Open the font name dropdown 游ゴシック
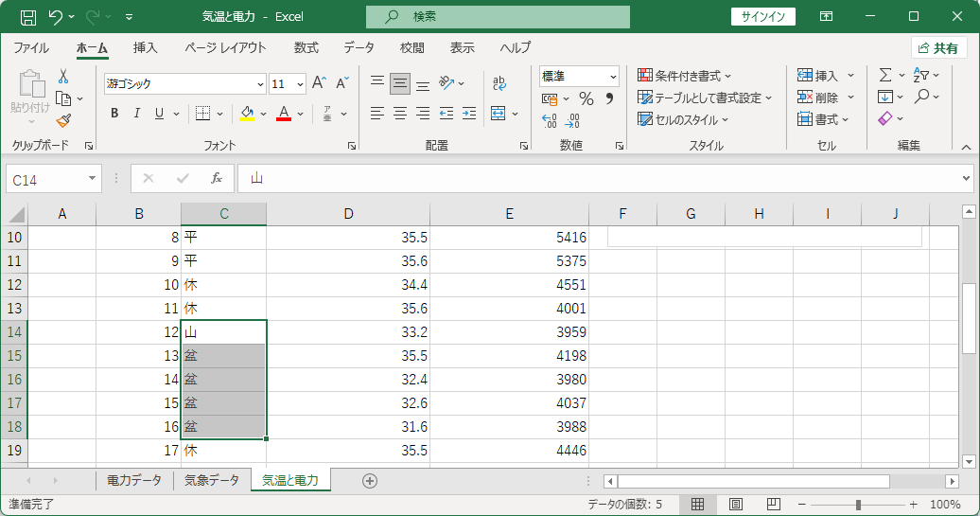Viewport: 980px width, 516px height. click(185, 84)
